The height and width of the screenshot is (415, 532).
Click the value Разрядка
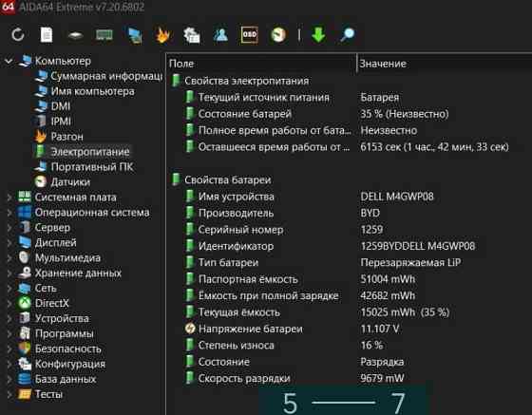[x=382, y=362]
